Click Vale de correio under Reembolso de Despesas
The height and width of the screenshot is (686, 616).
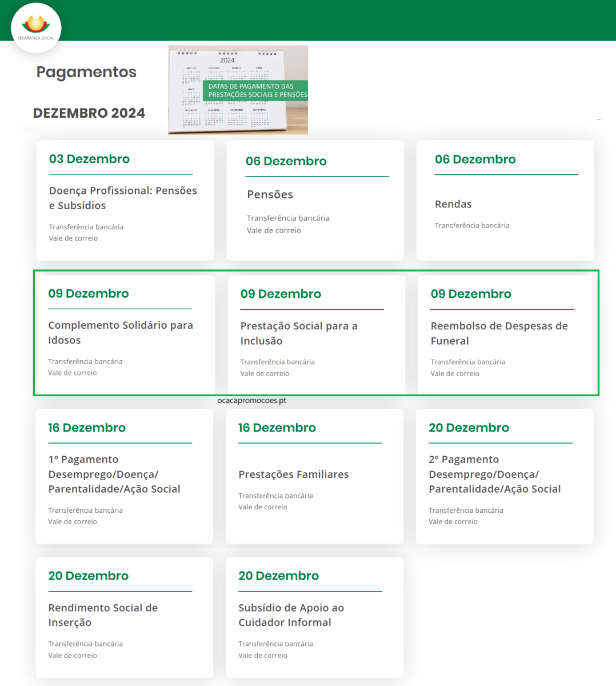click(455, 373)
